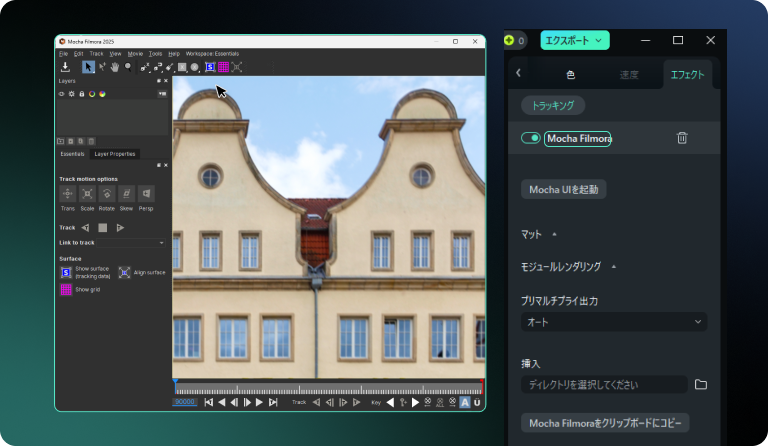Screen dimensions: 768x446
Task: Click Align surface button in Surface section
Action: click(x=124, y=273)
